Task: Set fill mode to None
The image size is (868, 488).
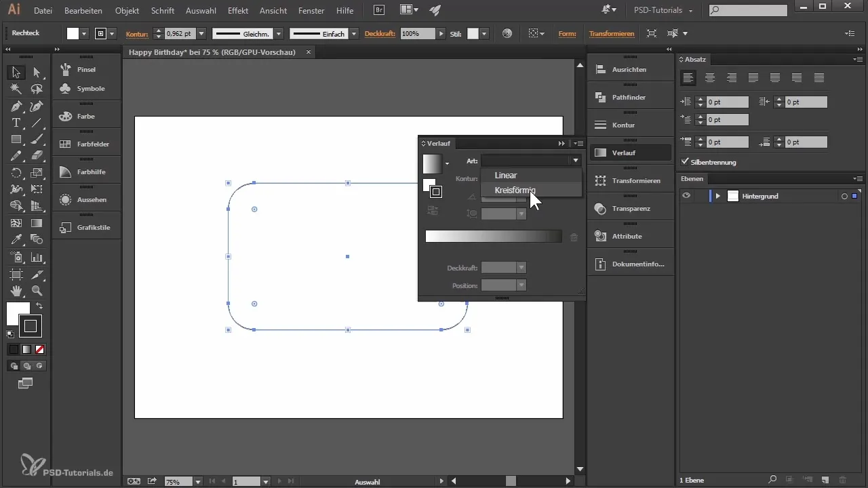Action: [39, 350]
